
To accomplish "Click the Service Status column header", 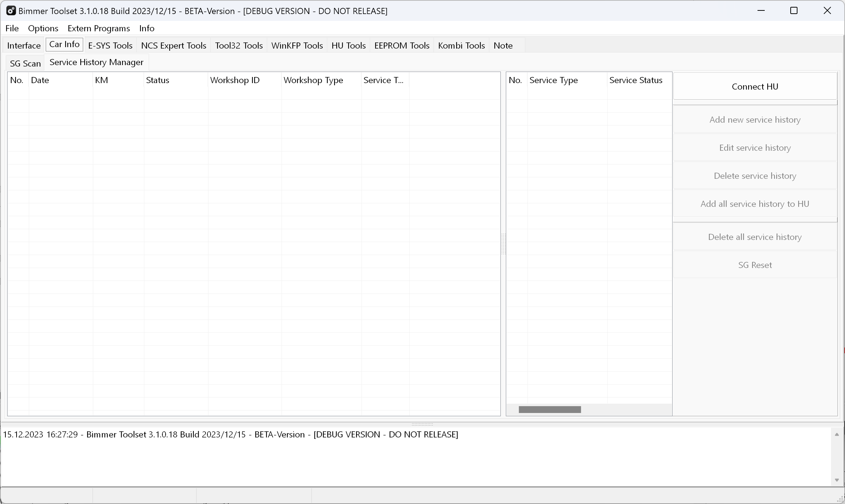I will [x=639, y=80].
